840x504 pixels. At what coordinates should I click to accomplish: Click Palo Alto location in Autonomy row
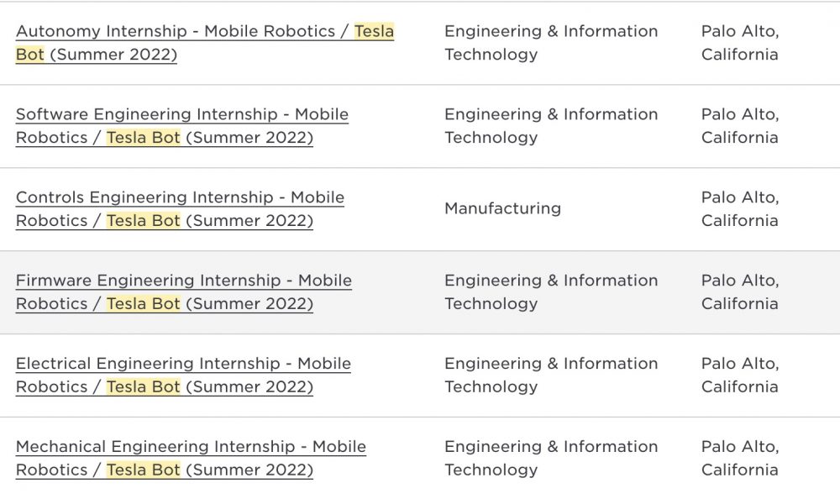(x=740, y=43)
